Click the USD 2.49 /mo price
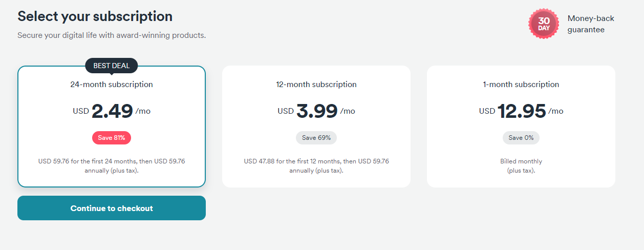This screenshot has height=250, width=644. point(112,111)
